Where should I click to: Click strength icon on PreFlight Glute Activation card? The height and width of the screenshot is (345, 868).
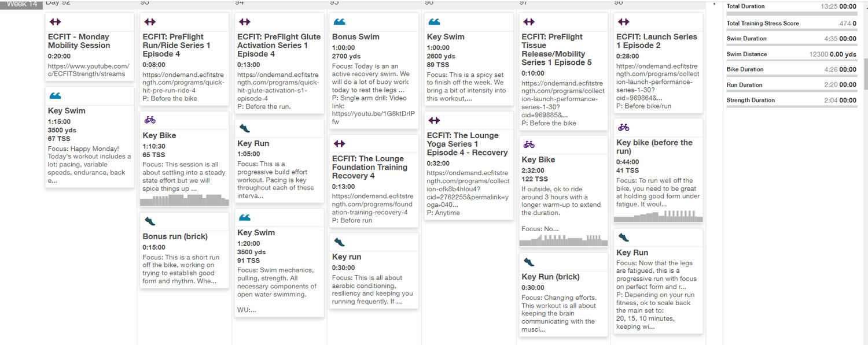tap(245, 22)
